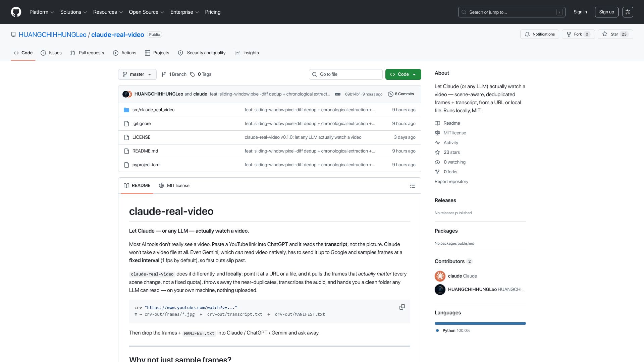Open the Insights tab
Screen dimensions: 644x362
point(247,53)
